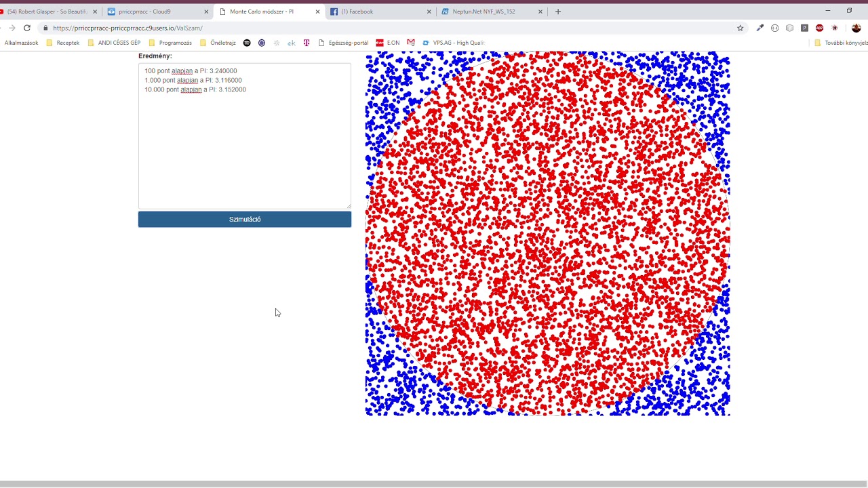Close the Cloud9 tab
This screenshot has width=868, height=488.
pyautogui.click(x=206, y=12)
